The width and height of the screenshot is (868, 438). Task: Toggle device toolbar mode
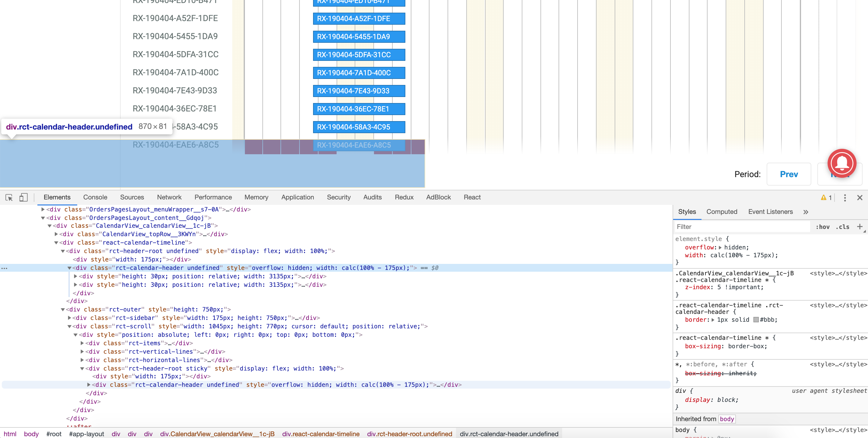[23, 197]
